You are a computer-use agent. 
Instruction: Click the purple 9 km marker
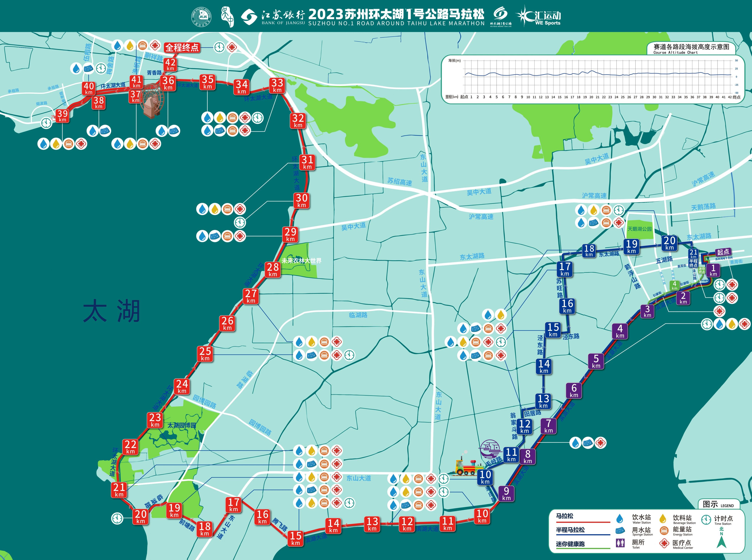tap(506, 494)
